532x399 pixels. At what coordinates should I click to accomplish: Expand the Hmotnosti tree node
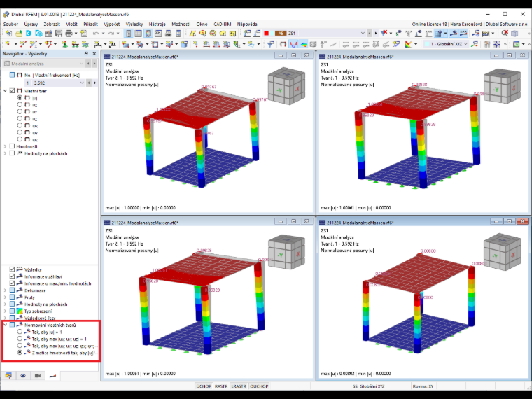tap(5, 146)
